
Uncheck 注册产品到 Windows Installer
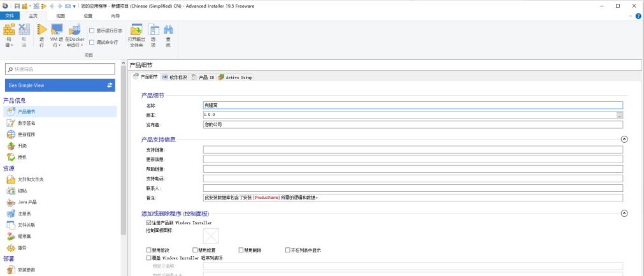coord(148,222)
